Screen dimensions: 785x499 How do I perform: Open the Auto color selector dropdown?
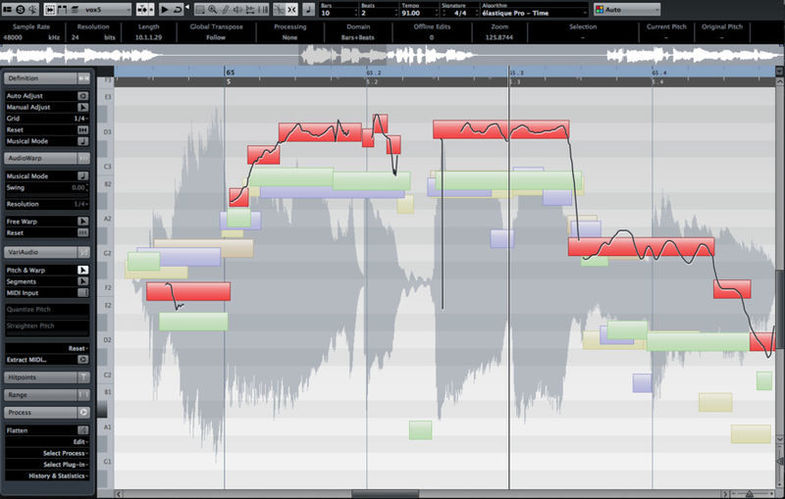(627, 9)
